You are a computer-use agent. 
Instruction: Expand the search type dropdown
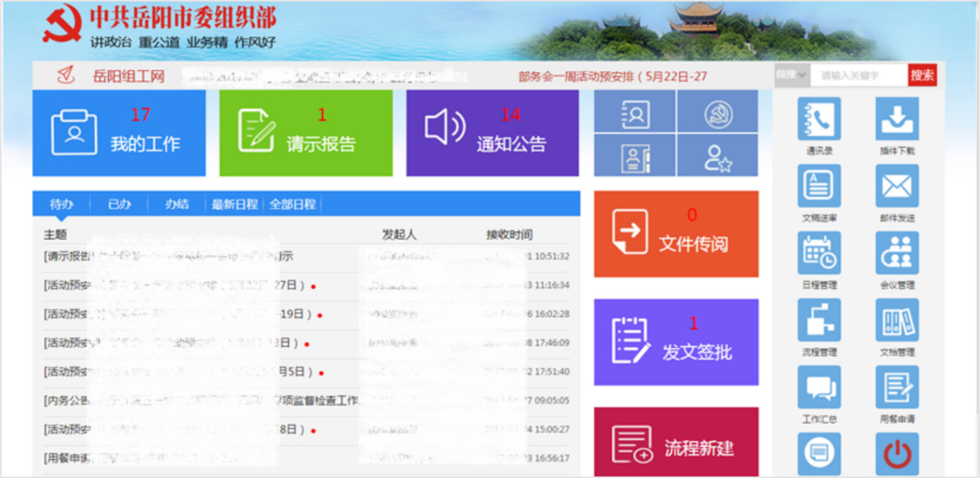coord(792,75)
